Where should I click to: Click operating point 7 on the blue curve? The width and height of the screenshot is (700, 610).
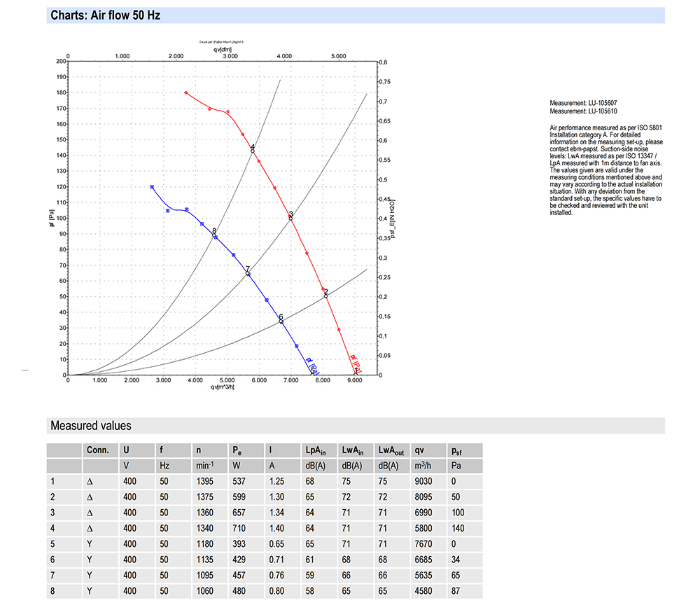[x=248, y=273]
